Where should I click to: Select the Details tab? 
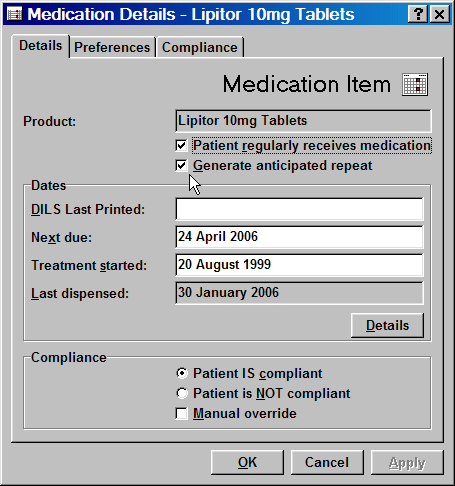(41, 46)
